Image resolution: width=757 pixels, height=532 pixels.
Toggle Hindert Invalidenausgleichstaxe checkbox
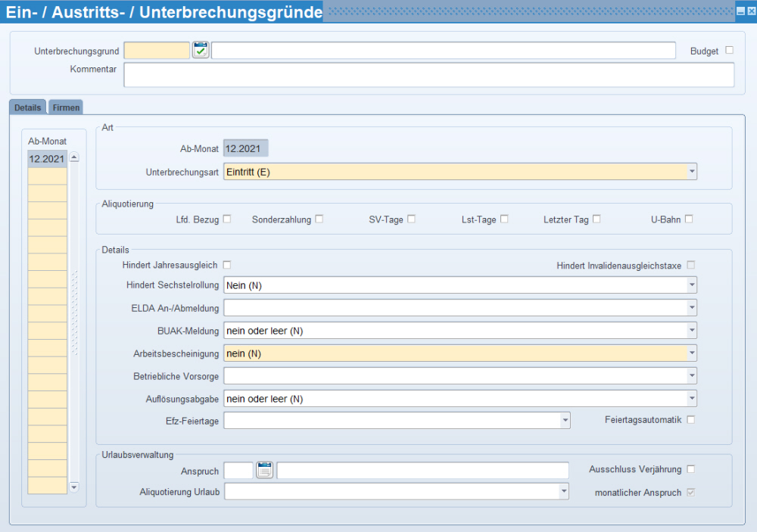691,265
